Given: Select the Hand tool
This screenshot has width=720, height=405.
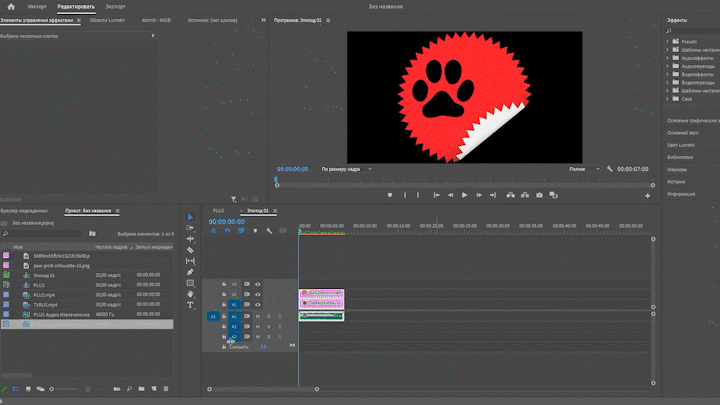Looking at the screenshot, I should pyautogui.click(x=190, y=294).
